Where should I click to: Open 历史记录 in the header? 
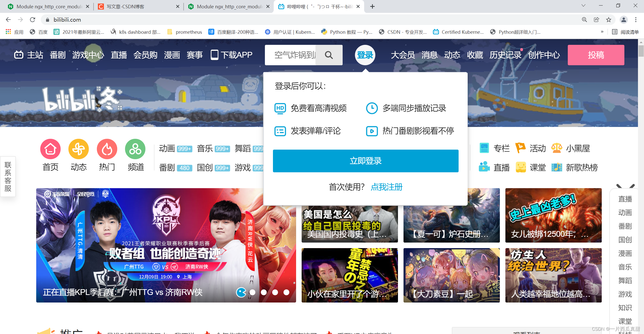(505, 55)
